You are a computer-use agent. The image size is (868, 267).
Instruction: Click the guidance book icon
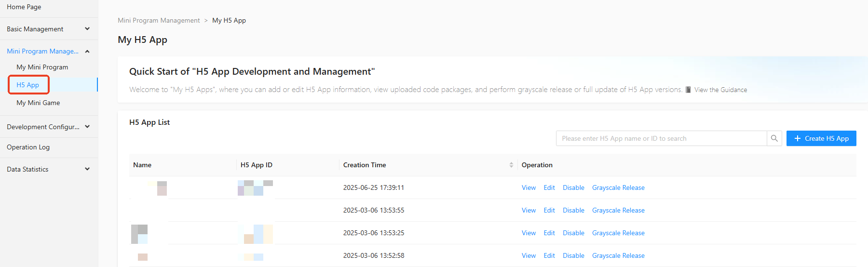688,90
